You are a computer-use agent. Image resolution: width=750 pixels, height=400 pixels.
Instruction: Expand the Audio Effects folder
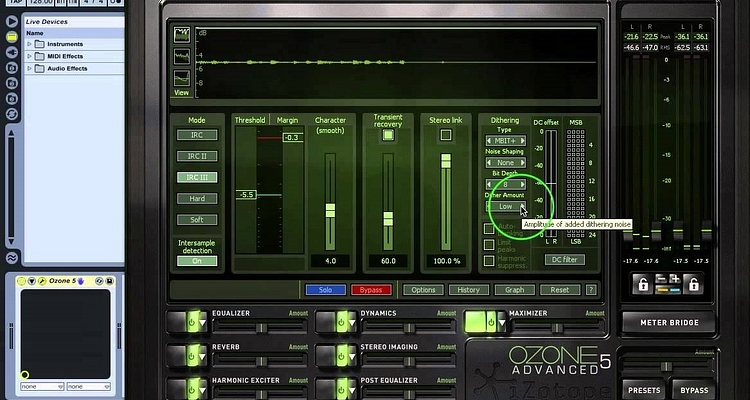29,68
